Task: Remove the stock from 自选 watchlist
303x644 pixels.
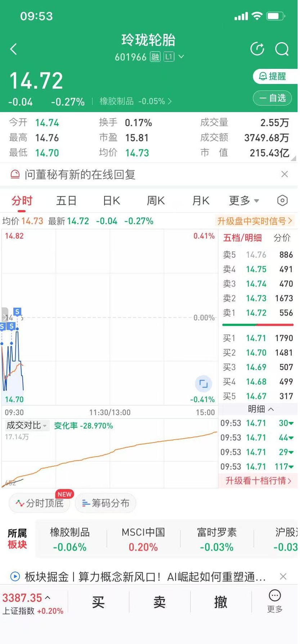Action: [272, 98]
